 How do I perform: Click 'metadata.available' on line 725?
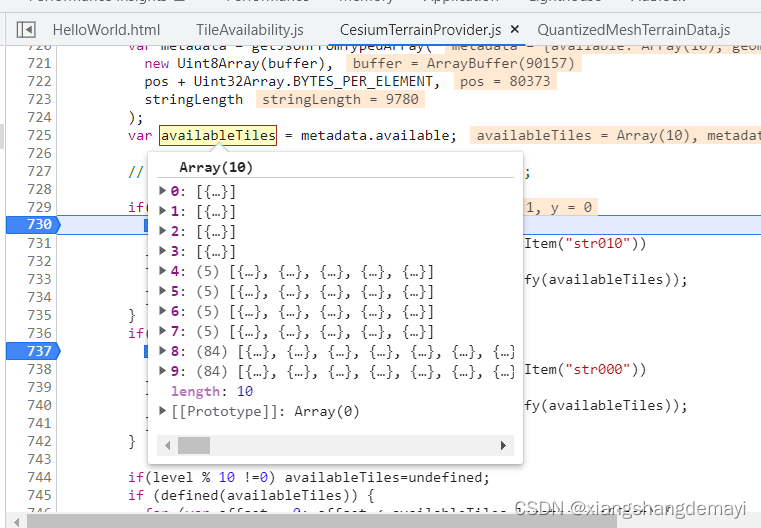(x=377, y=135)
